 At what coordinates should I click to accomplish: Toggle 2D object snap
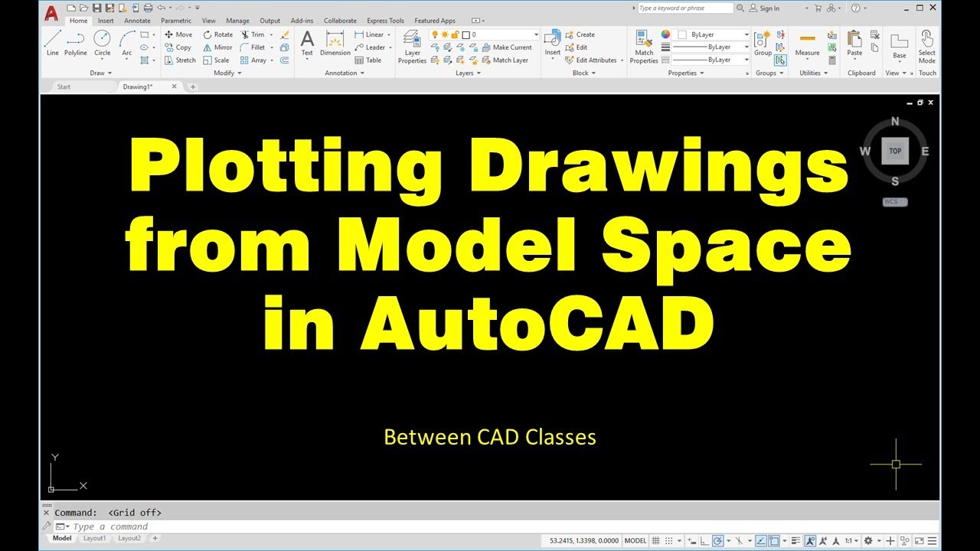point(774,540)
